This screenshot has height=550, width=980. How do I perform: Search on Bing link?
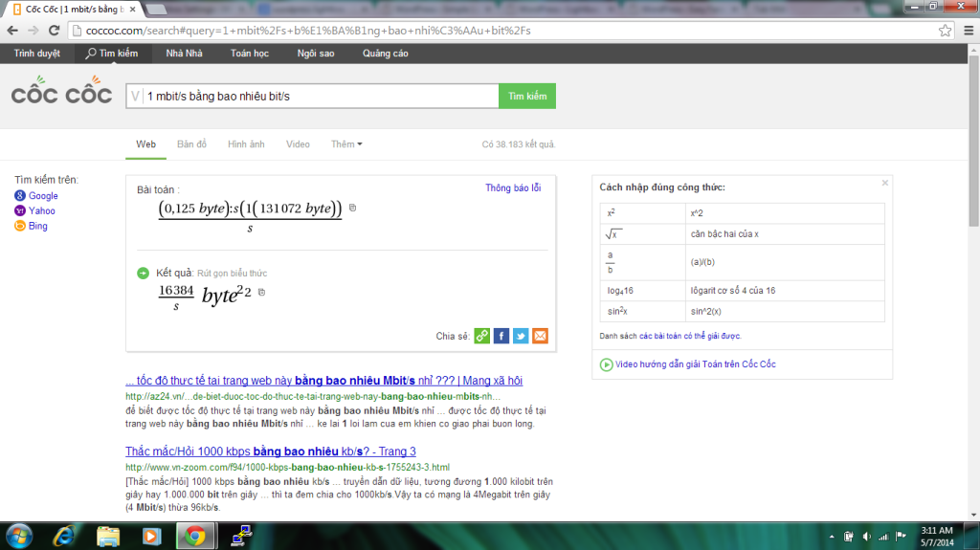38,226
